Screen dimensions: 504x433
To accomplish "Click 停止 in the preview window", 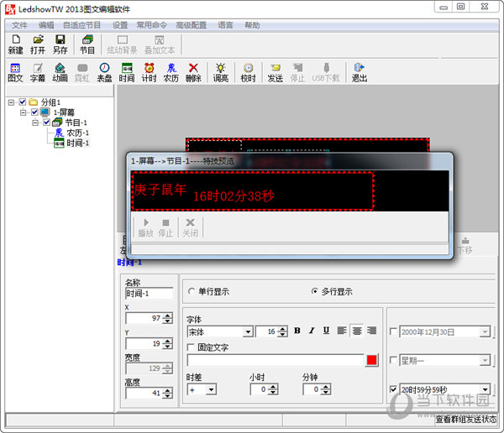I will coord(165,227).
